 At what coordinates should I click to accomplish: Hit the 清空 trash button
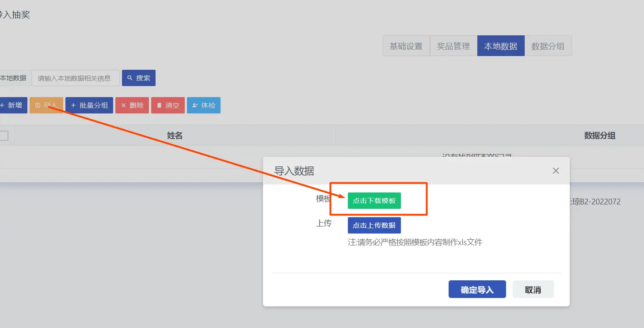pyautogui.click(x=168, y=106)
